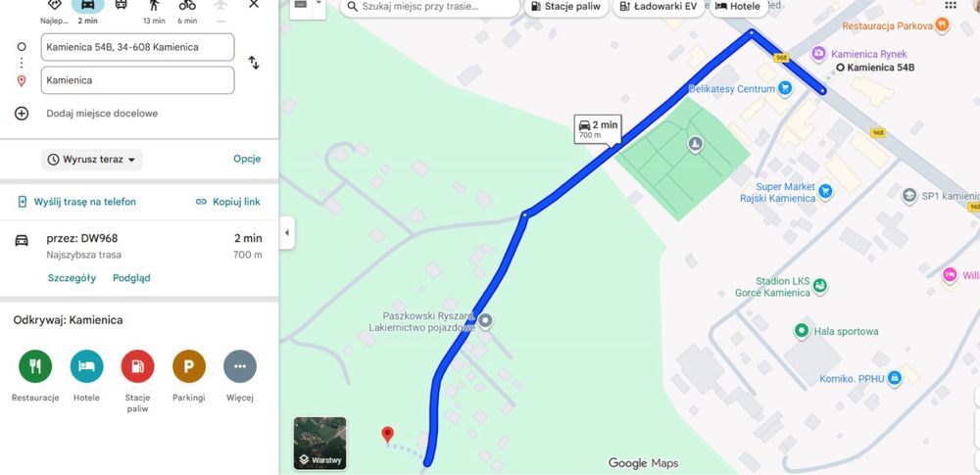This screenshot has height=475, width=980.
Task: Open Opcje route options
Action: (247, 159)
